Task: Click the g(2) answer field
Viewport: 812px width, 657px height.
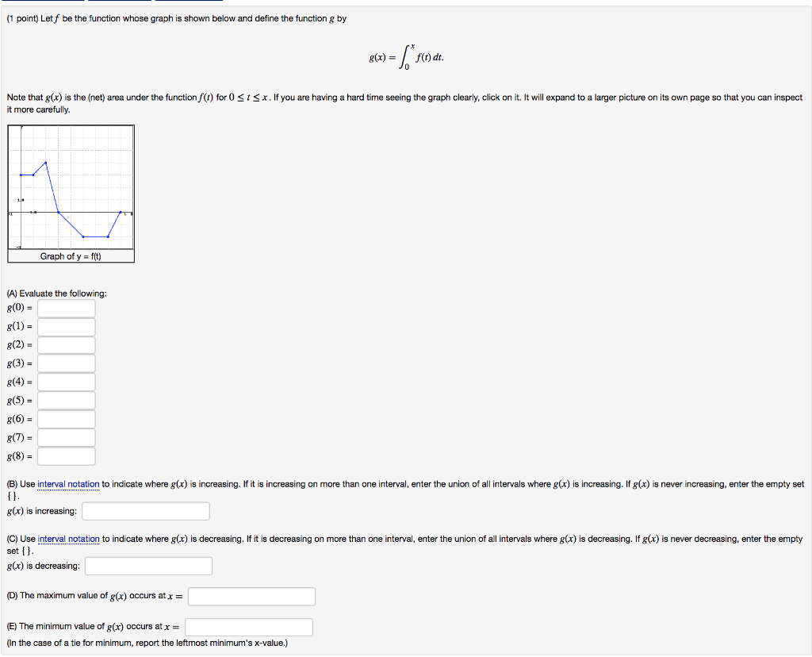Action: tap(67, 344)
